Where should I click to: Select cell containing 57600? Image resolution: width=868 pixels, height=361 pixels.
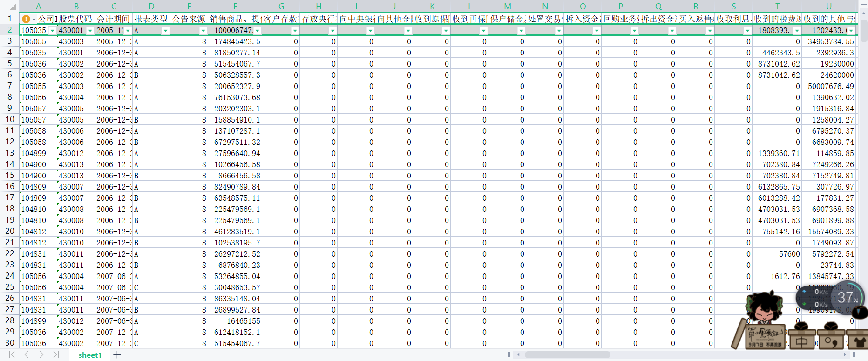click(777, 254)
